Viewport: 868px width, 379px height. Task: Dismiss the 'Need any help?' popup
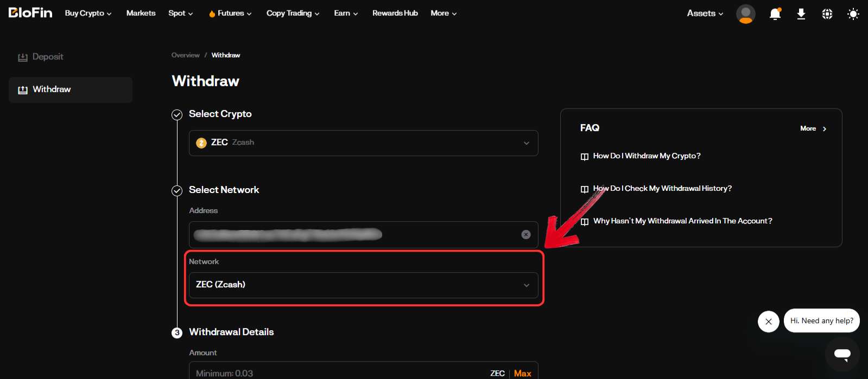point(768,322)
